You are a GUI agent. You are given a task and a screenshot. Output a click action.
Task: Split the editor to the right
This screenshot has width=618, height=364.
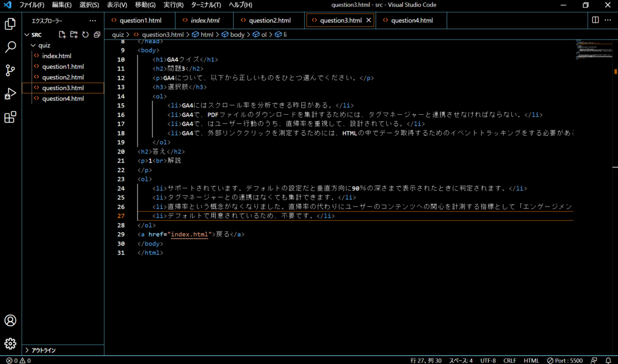(x=595, y=20)
